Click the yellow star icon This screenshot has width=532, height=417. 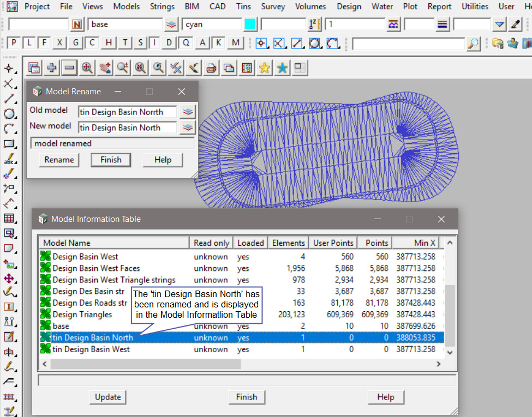click(265, 68)
